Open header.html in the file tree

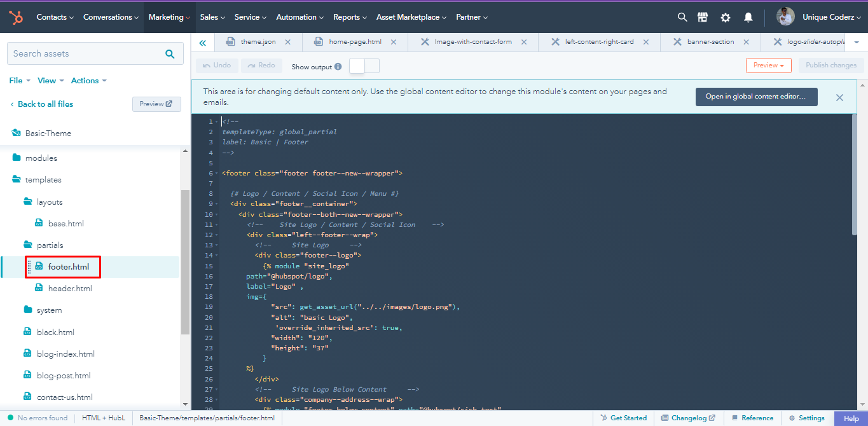[70, 289]
